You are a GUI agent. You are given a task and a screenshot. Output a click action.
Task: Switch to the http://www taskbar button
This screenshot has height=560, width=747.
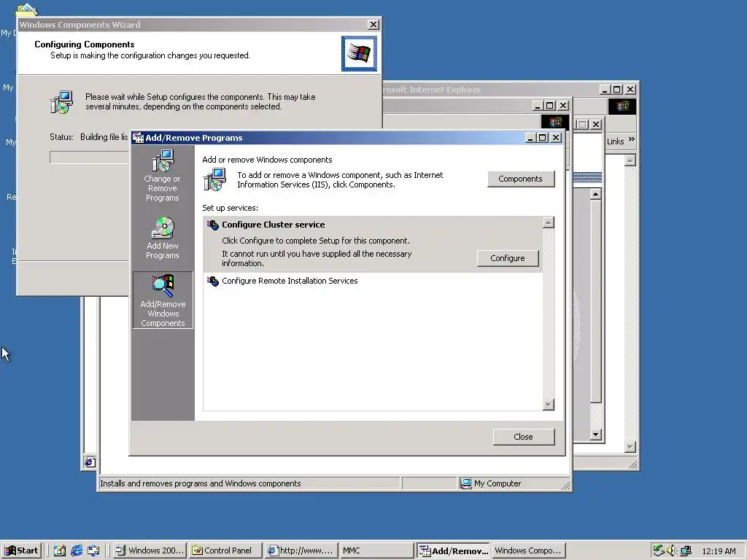pyautogui.click(x=301, y=551)
